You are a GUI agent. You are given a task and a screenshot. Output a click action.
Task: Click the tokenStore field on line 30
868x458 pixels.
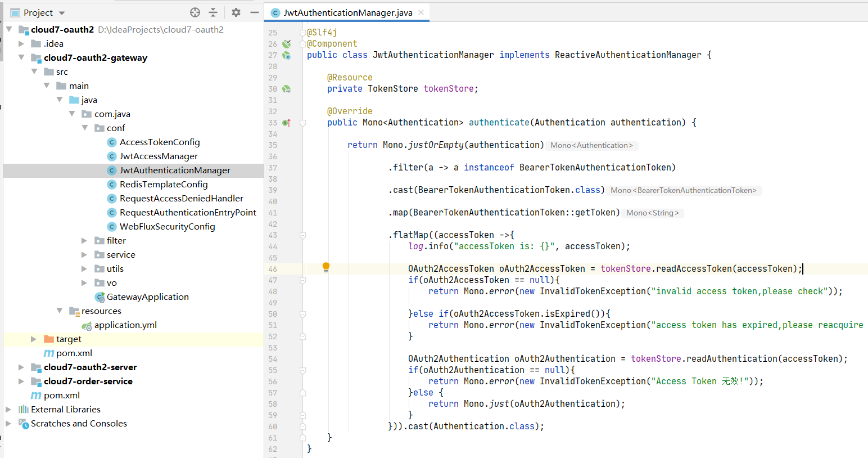pos(449,89)
